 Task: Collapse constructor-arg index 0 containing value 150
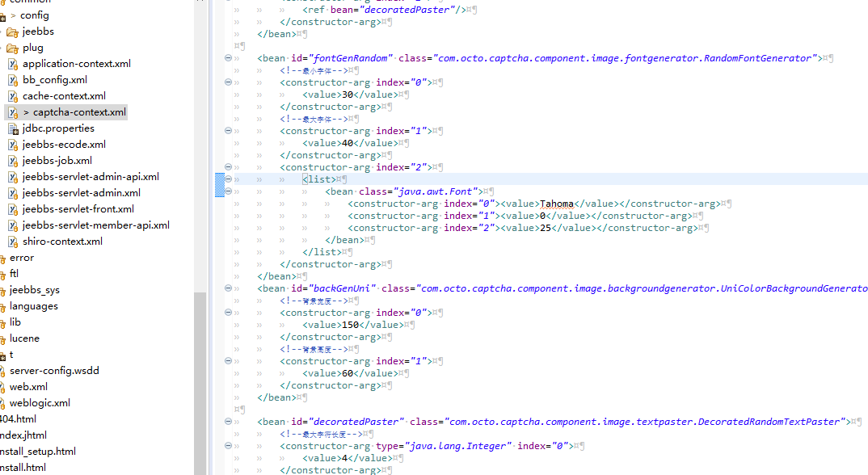click(228, 313)
